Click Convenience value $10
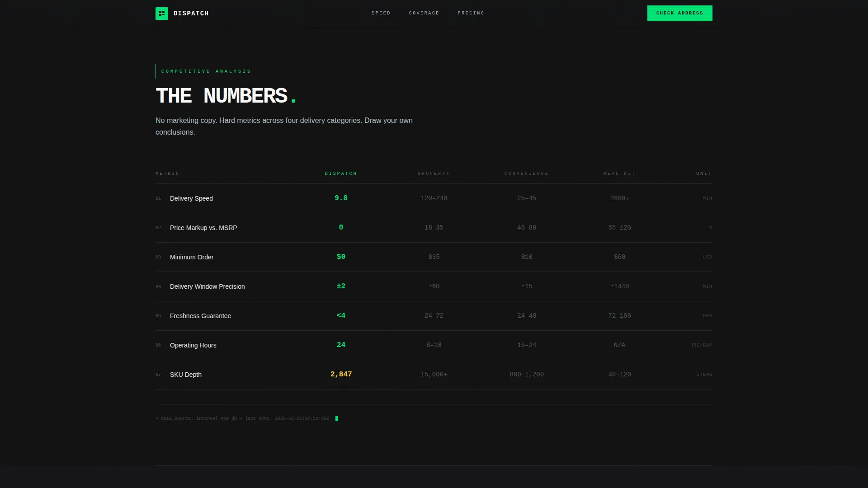Image resolution: width=868 pixels, height=488 pixels. [x=527, y=257]
